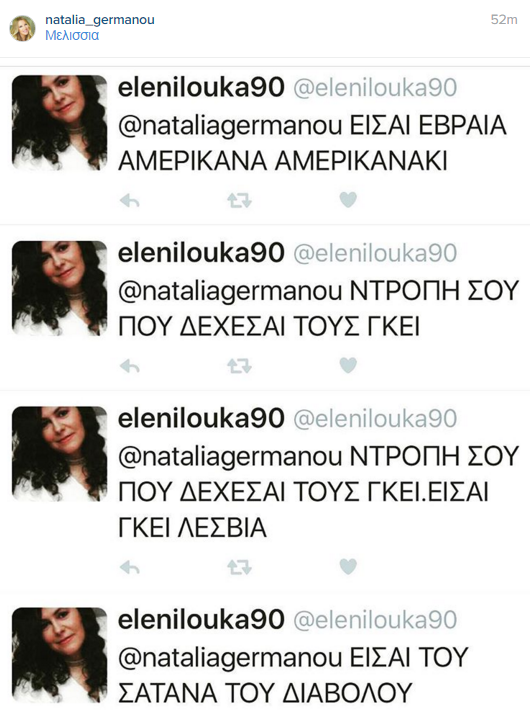Like the first tweet with heart icon
Viewport: 530px width, 711px height.
(x=348, y=200)
